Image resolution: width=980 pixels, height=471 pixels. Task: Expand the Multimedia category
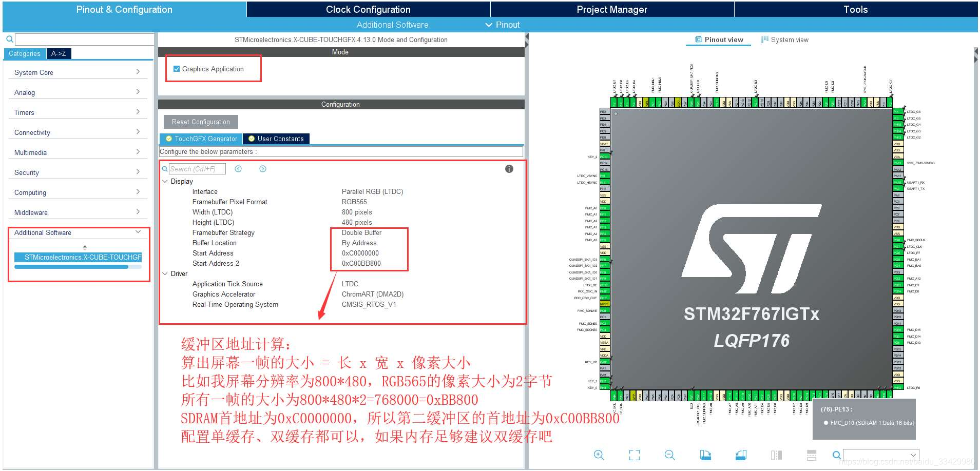click(x=78, y=152)
